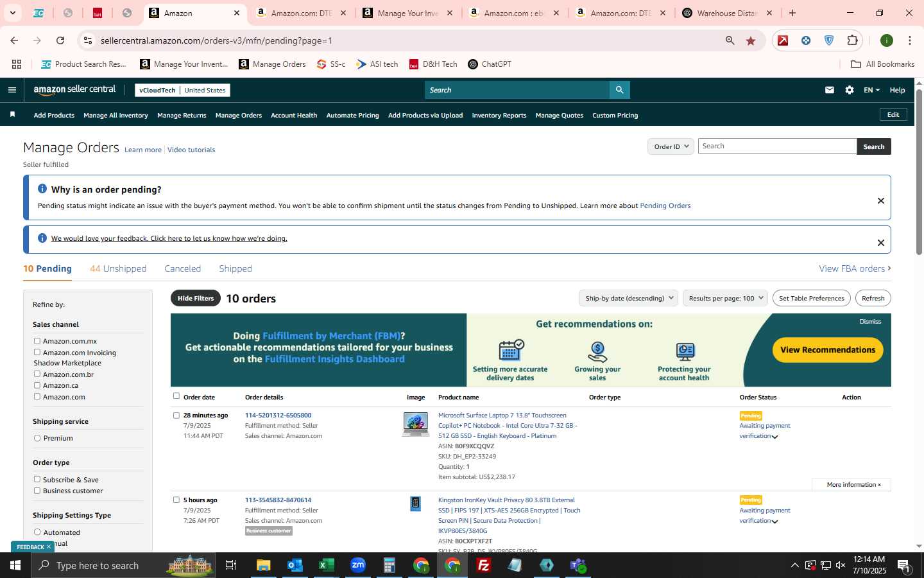The width and height of the screenshot is (924, 578).
Task: Check the Amazon.ca sales channel
Action: [37, 385]
